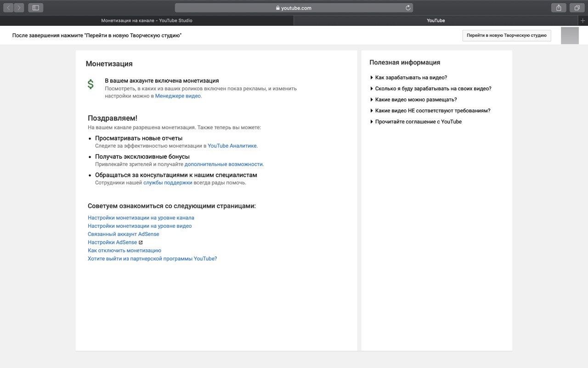
Task: Click Перейти в новую Творческую студию button
Action: tap(507, 35)
